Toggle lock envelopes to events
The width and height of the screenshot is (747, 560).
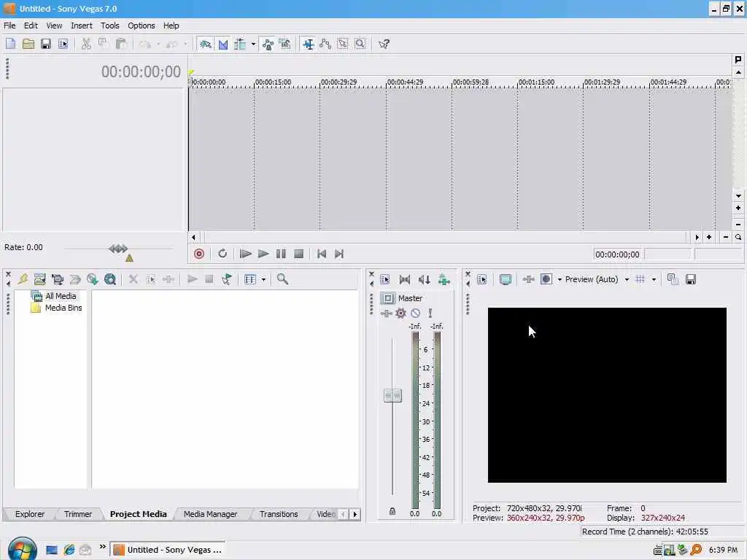(268, 44)
